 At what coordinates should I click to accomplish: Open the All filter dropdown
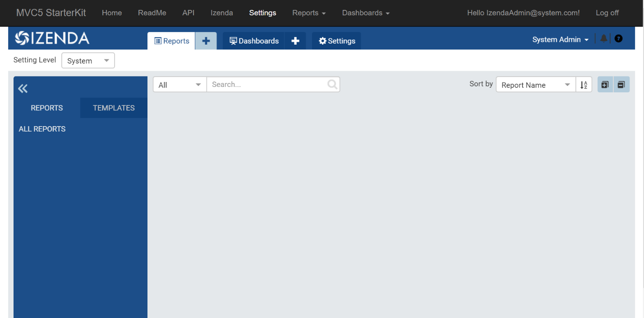click(179, 85)
